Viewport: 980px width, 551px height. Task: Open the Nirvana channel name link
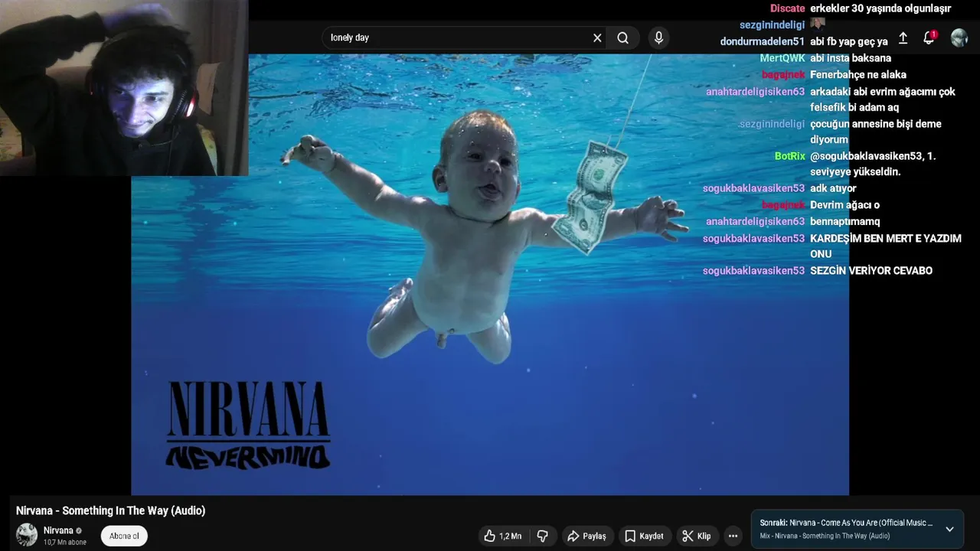point(58,530)
